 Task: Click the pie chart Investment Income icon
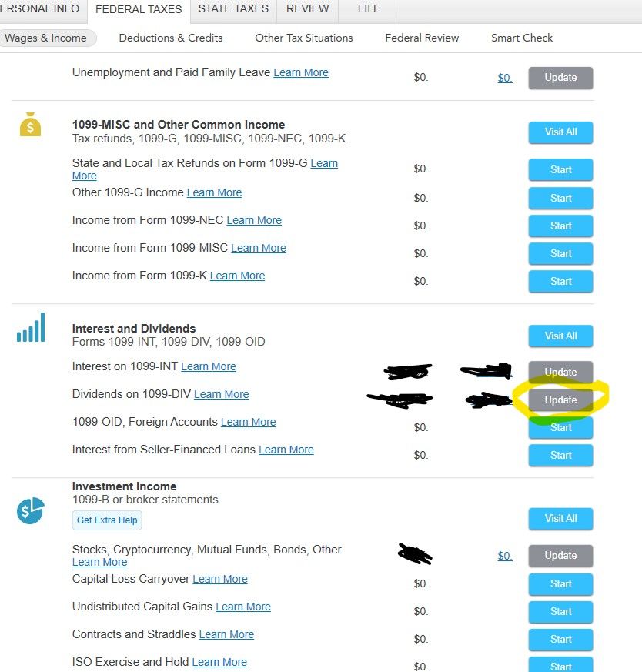31,510
